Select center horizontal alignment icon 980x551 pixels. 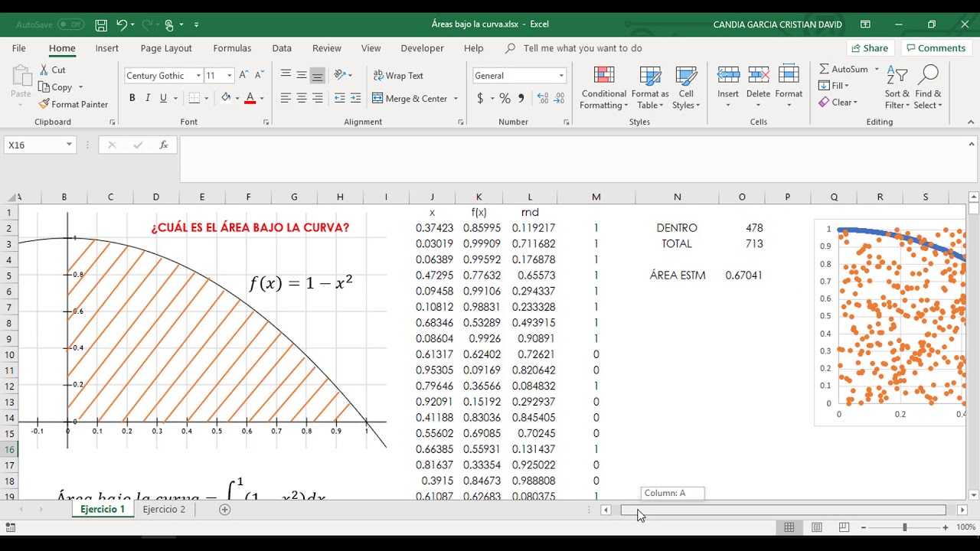point(302,98)
